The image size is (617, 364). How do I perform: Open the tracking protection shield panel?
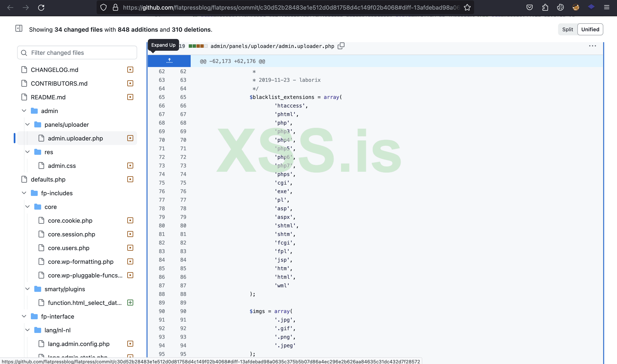(103, 7)
